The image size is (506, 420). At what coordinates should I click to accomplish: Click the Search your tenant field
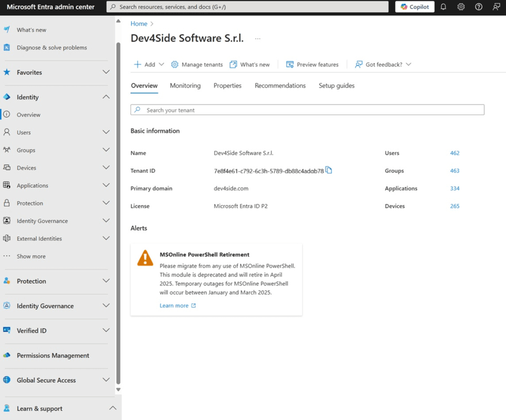307,110
